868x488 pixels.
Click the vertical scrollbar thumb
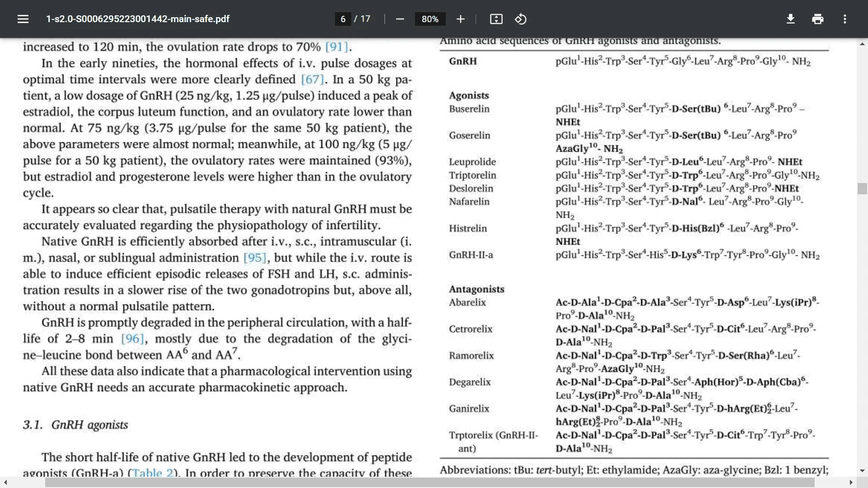[x=862, y=188]
